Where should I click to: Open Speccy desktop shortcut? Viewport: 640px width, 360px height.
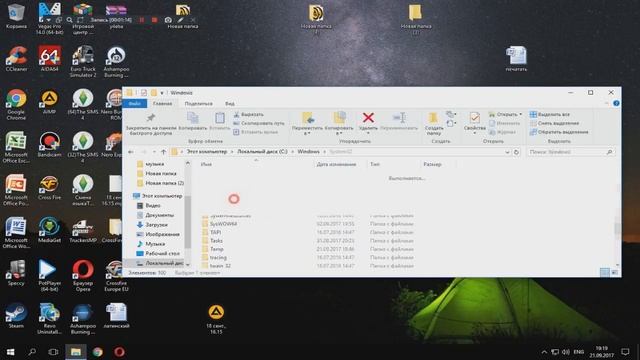16,273
